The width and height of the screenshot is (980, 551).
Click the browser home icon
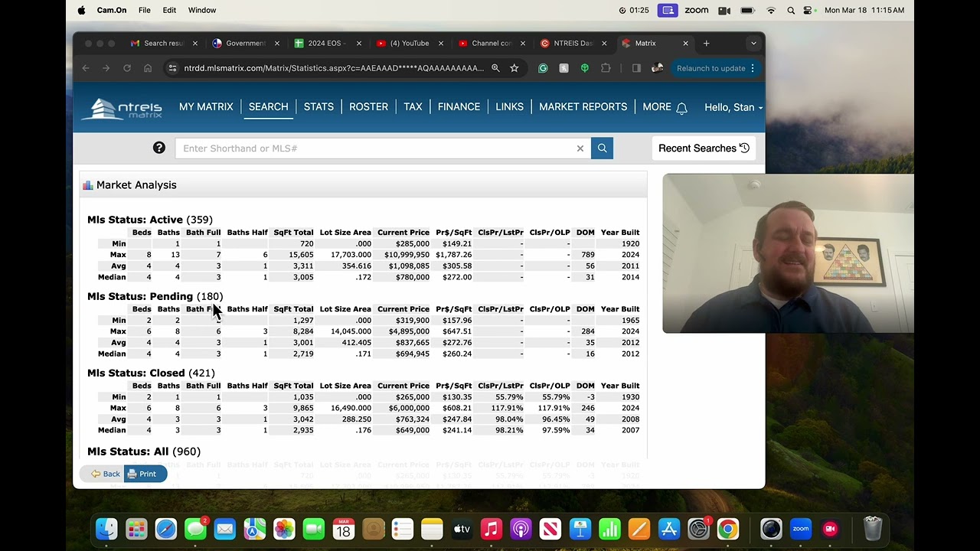click(x=148, y=68)
